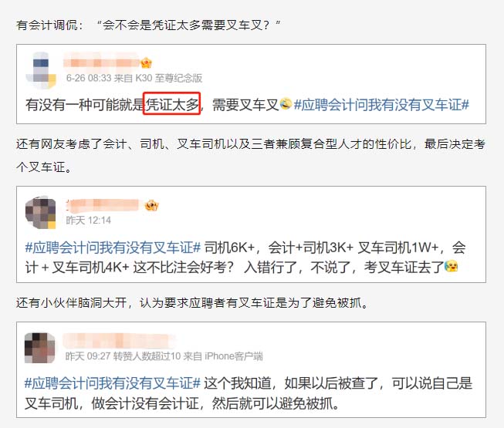Click the iPhone客户端 source label

[x=234, y=356]
